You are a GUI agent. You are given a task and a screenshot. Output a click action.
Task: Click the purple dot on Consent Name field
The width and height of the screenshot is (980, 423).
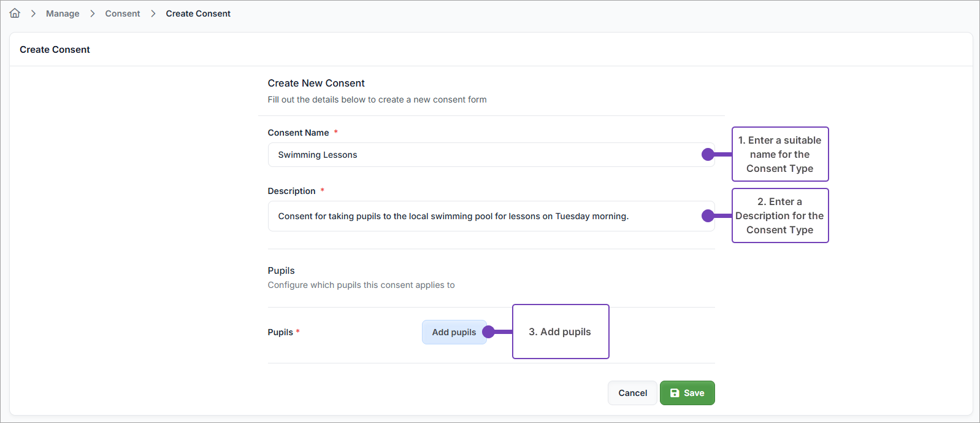[708, 155]
